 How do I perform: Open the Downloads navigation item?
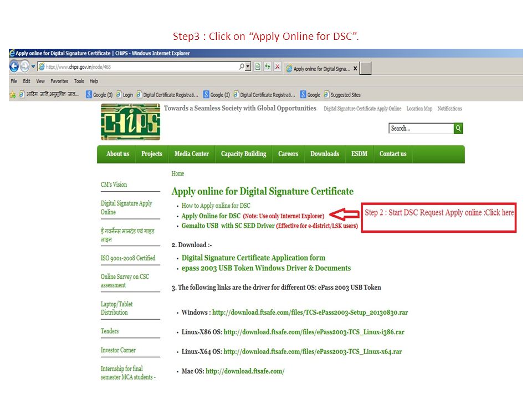tap(325, 154)
